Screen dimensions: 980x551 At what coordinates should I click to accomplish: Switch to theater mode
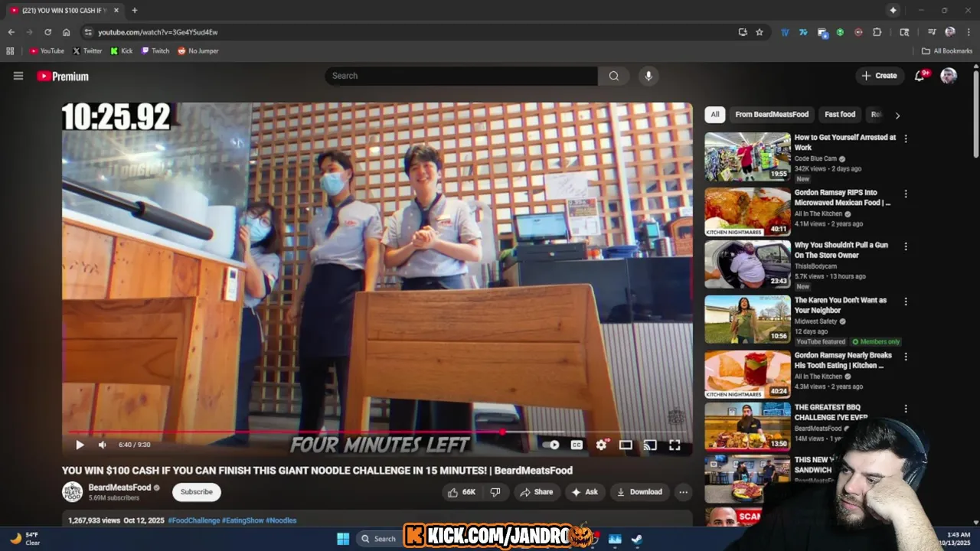(626, 445)
